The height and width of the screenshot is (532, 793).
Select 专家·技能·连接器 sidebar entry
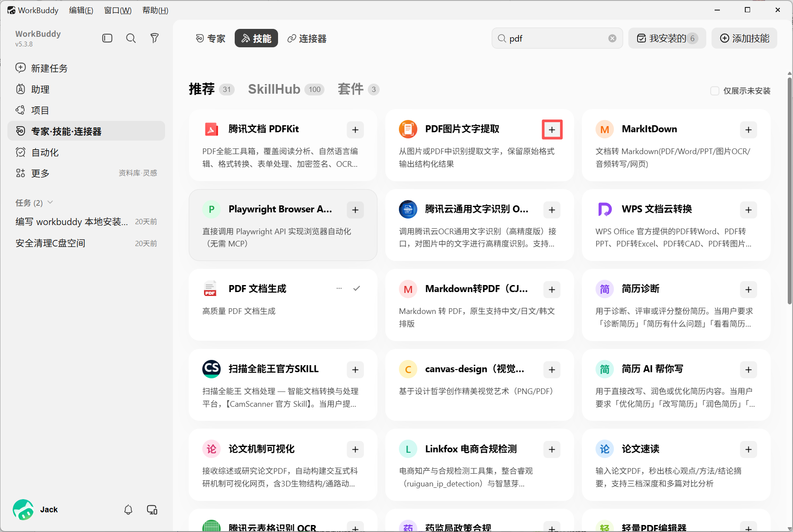(x=86, y=131)
